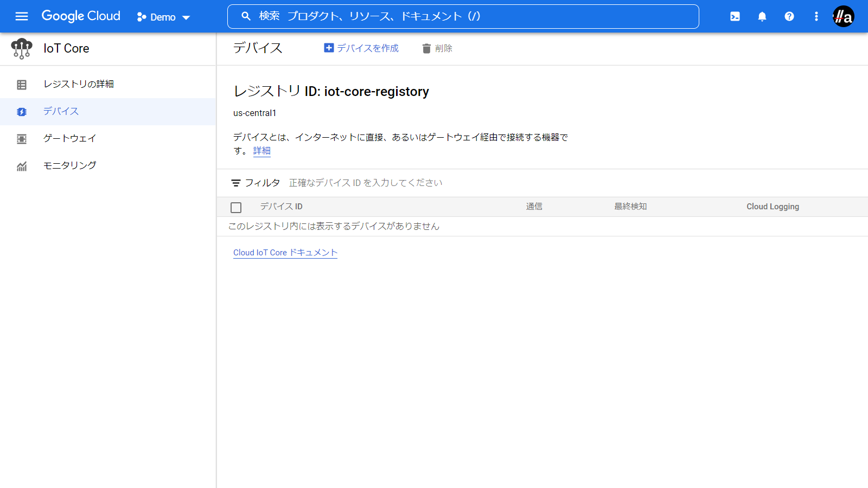Open the three-dot settings menu

tap(816, 16)
